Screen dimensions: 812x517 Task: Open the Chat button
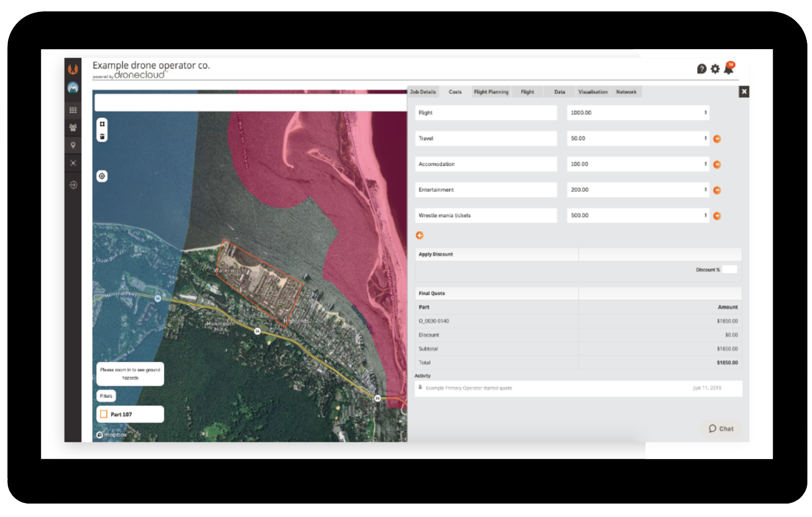721,429
